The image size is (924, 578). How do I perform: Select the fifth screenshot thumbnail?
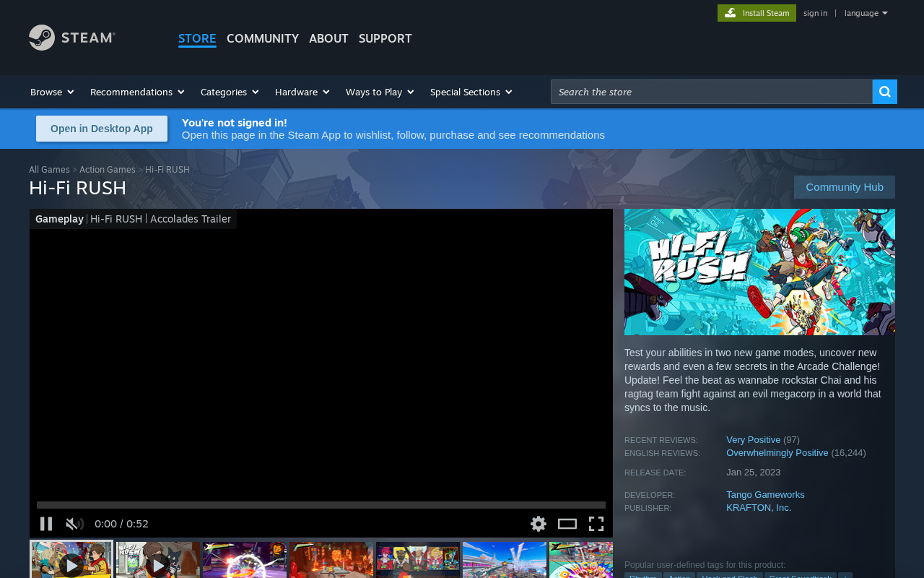tap(418, 560)
